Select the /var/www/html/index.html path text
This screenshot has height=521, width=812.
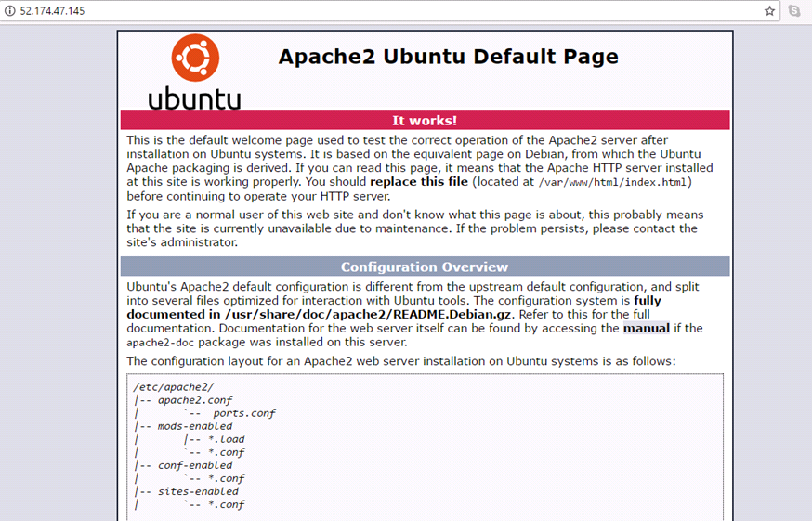tap(612, 182)
